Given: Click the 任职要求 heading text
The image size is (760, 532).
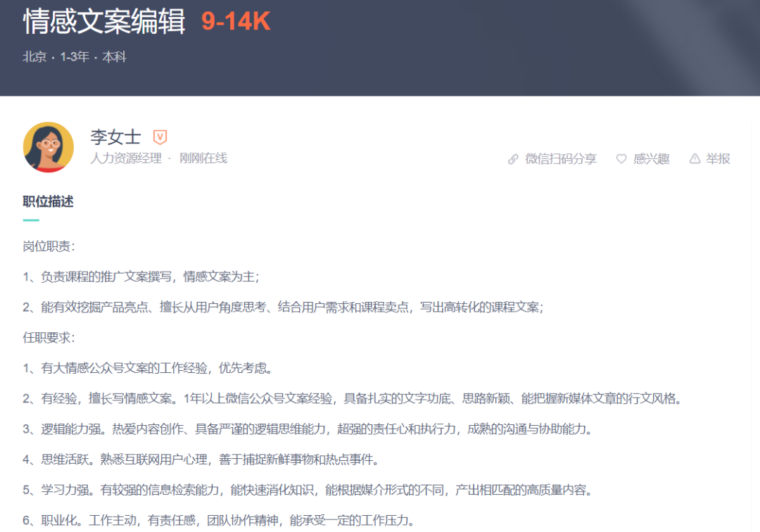Looking at the screenshot, I should point(49,338).
